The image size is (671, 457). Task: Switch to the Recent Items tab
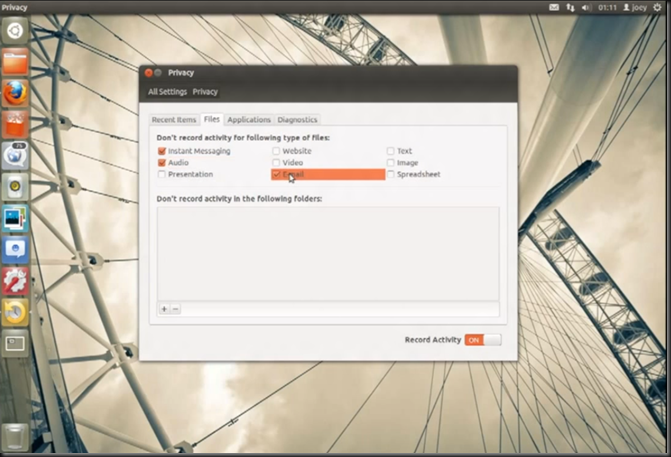[174, 120]
